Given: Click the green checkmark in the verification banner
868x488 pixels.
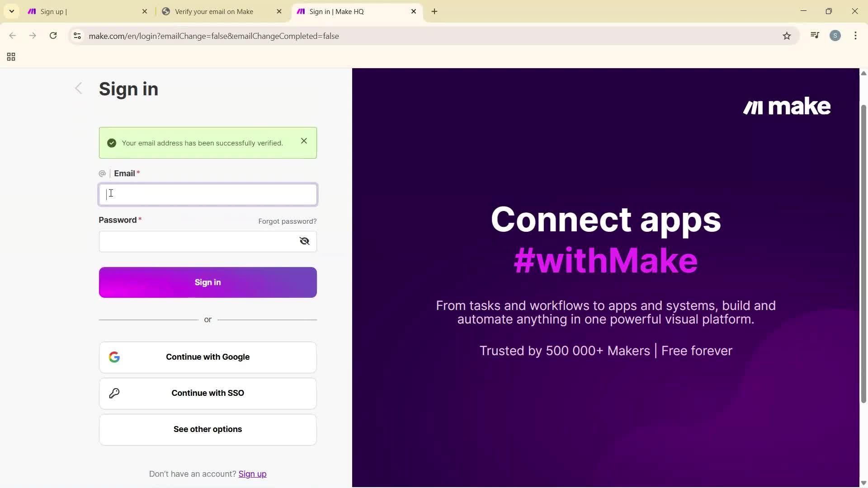Looking at the screenshot, I should click(111, 143).
